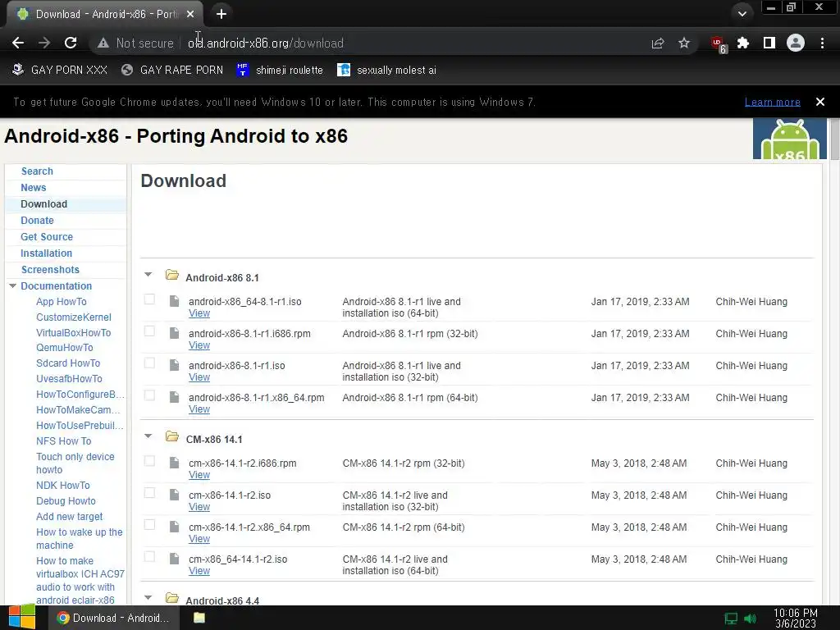Click the network monitor tray icon
Screen dimensions: 840x630
tap(731, 619)
